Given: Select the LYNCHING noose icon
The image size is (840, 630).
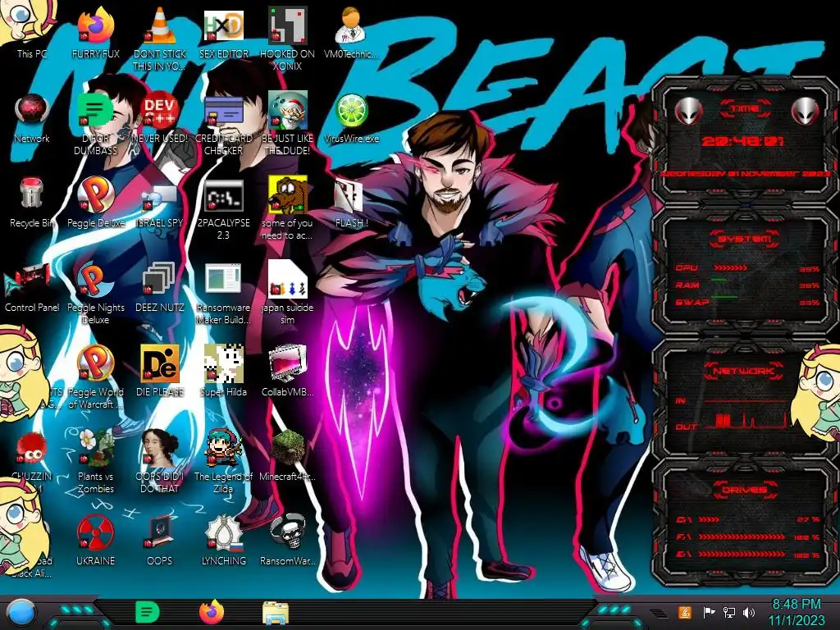Looking at the screenshot, I should [x=223, y=540].
